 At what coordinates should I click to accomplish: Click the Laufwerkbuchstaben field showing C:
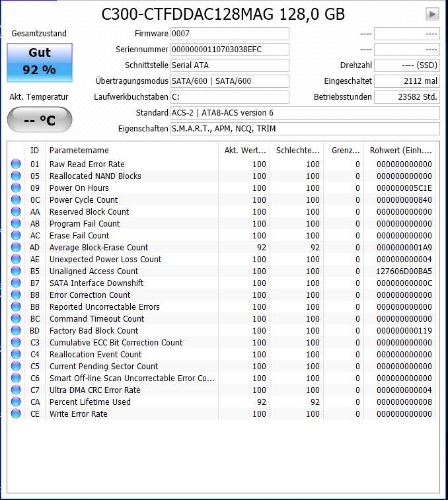[230, 97]
